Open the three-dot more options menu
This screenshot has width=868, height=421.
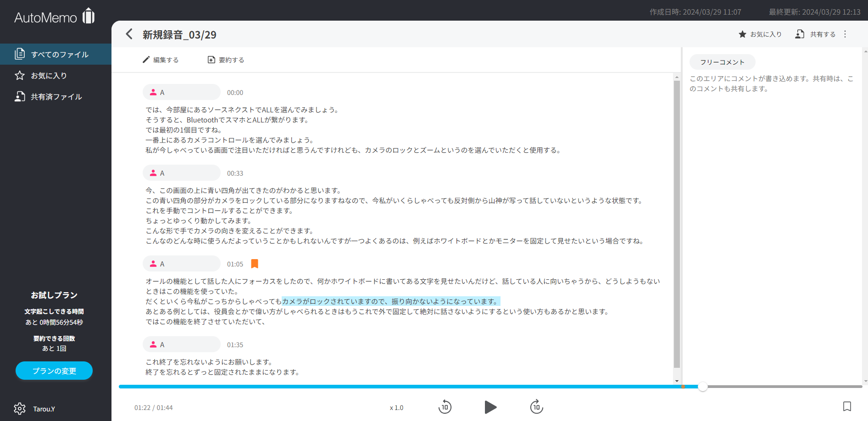click(845, 34)
